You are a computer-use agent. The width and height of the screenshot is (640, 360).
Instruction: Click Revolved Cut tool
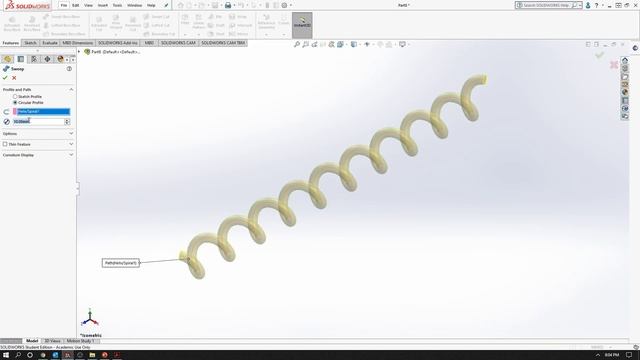tap(133, 24)
